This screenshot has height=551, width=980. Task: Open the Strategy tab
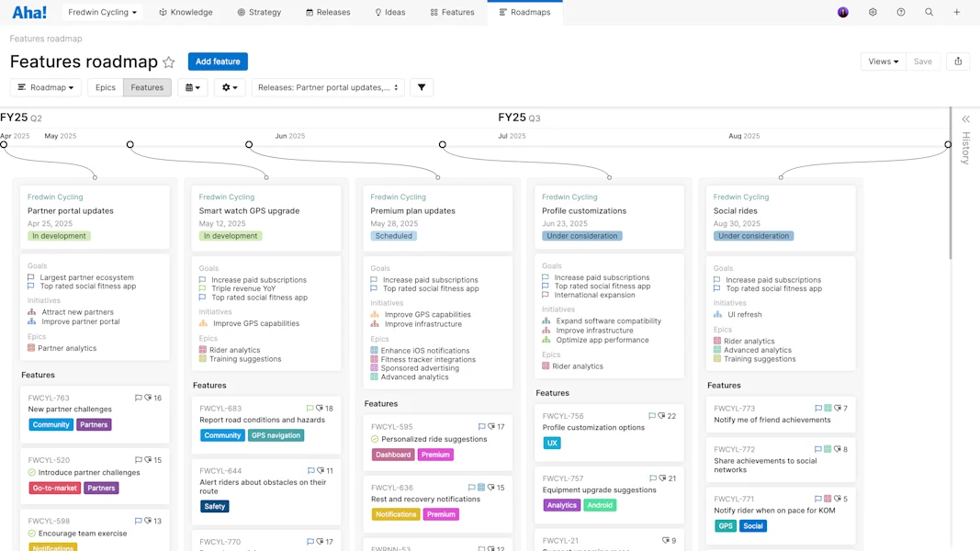point(259,12)
